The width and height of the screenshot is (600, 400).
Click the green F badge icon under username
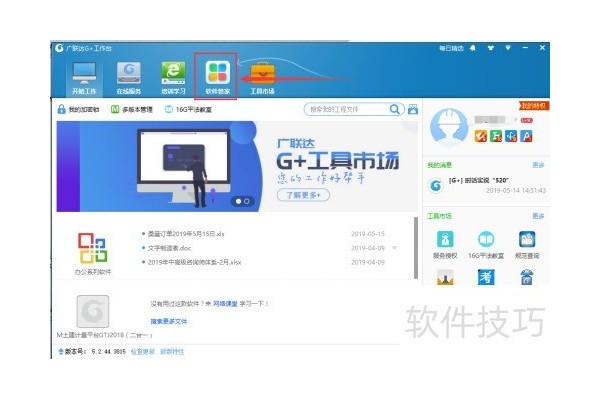(x=496, y=136)
